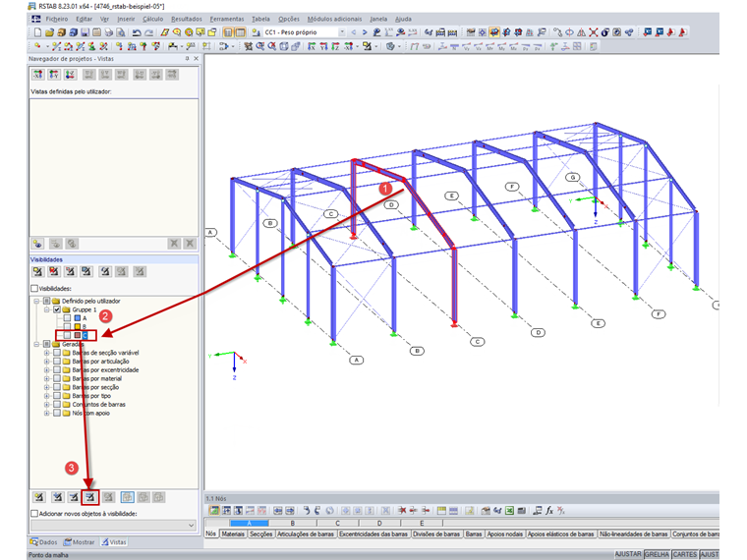Click the Undo arrow icon
Image resolution: width=747 pixels, height=560 pixels.
click(137, 32)
